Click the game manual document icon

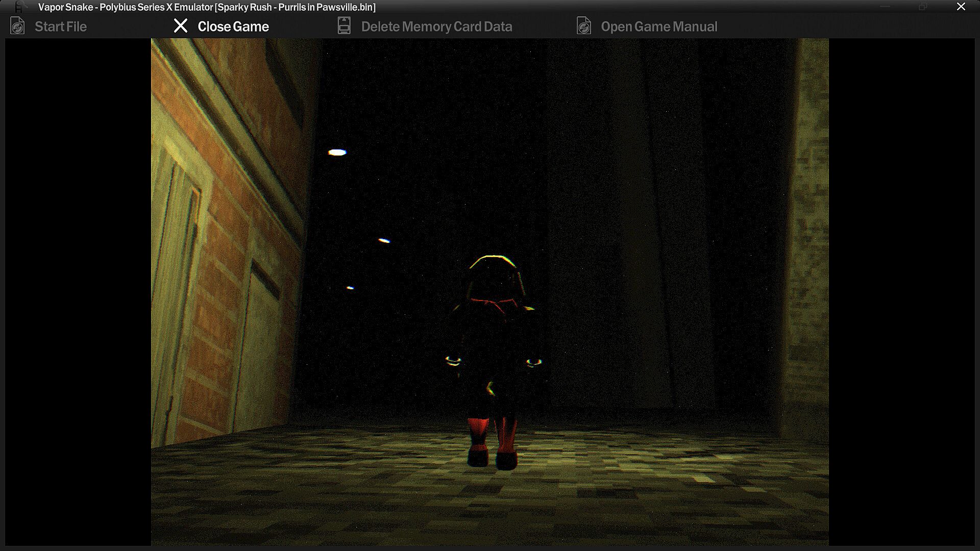pos(584,26)
